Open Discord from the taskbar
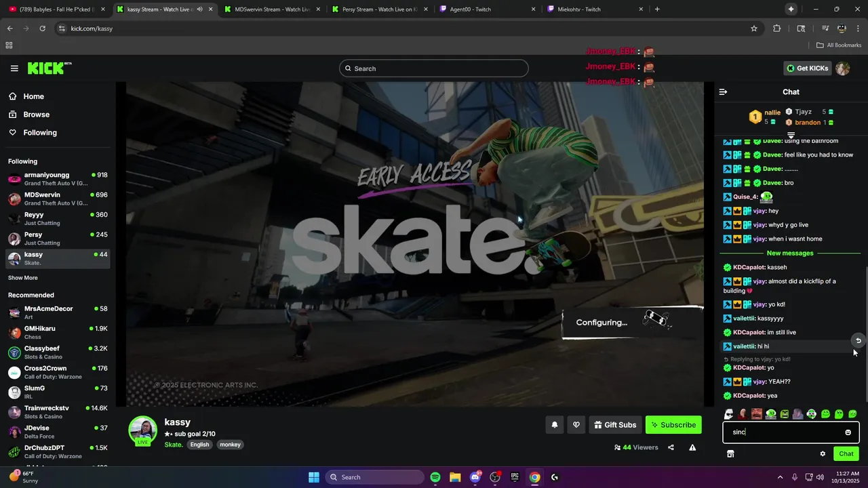This screenshot has height=488, width=868. pos(475,477)
